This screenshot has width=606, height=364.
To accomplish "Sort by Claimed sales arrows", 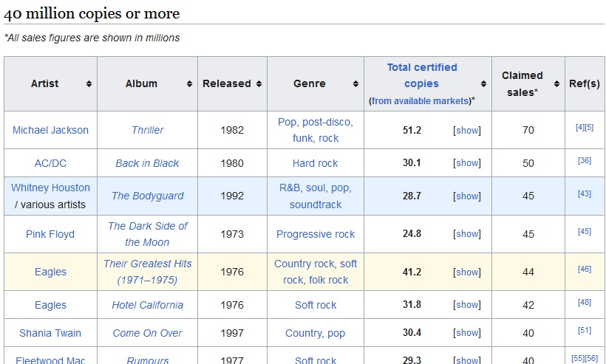I will (x=556, y=83).
